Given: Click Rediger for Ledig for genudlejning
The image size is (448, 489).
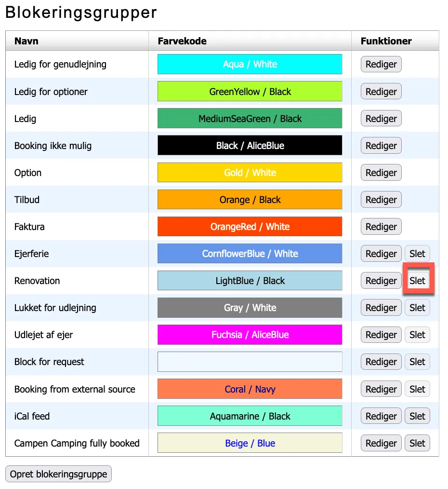Looking at the screenshot, I should click(x=381, y=64).
